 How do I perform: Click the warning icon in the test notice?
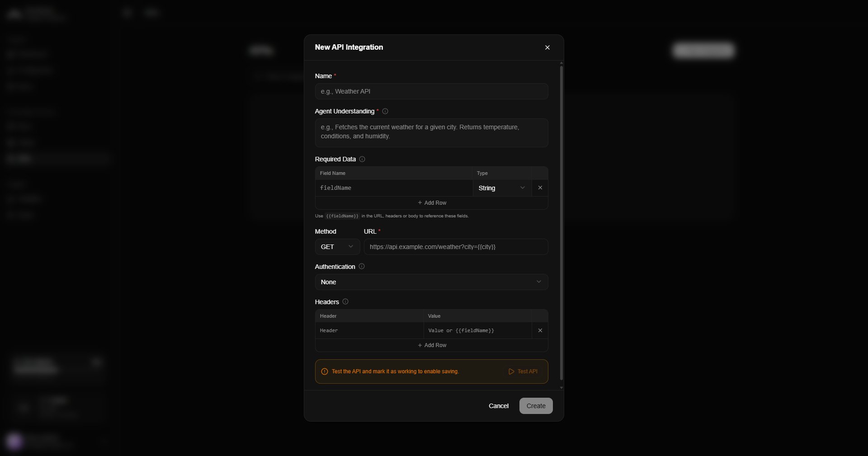click(324, 371)
